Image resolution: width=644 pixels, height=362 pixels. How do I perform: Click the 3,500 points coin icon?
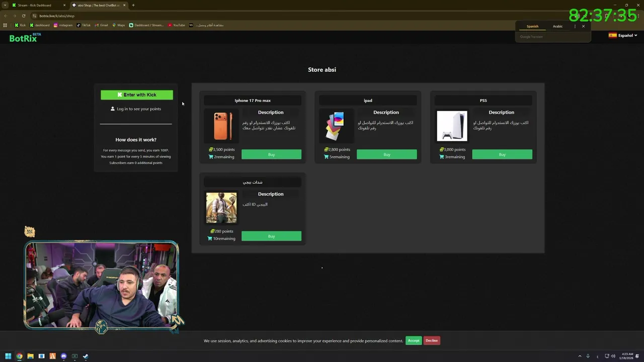point(211,149)
